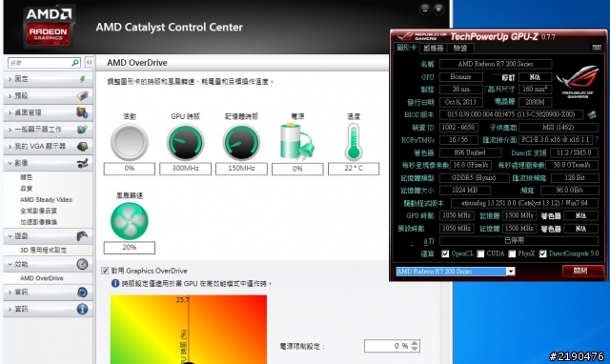The height and width of the screenshot is (364, 610).
Task: Click the blue info icon below Graphics OverDrive
Action: pos(115,283)
